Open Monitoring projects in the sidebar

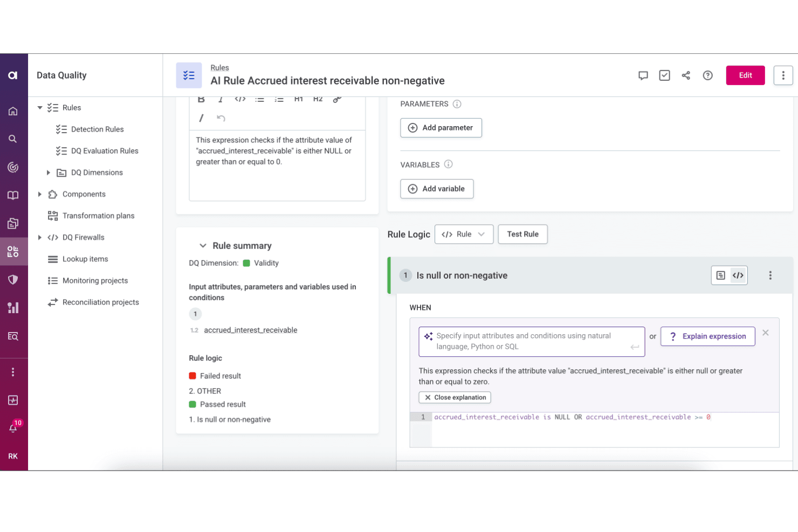coord(95,281)
